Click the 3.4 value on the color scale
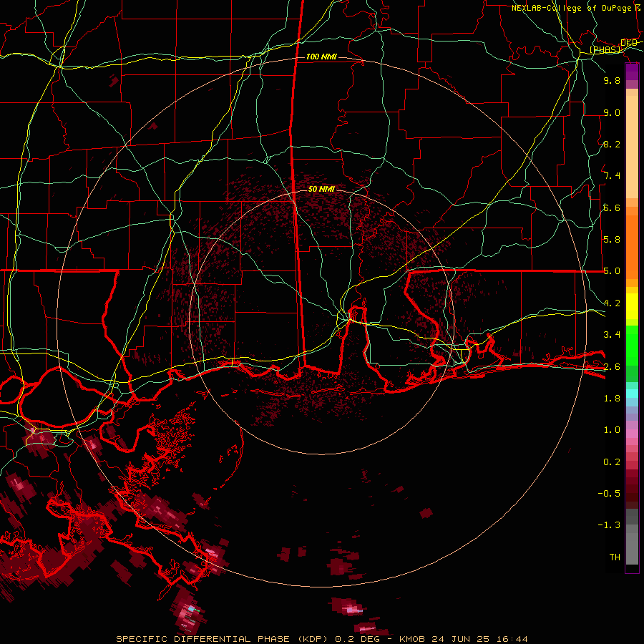Screen dimensions: 644x644 612,335
